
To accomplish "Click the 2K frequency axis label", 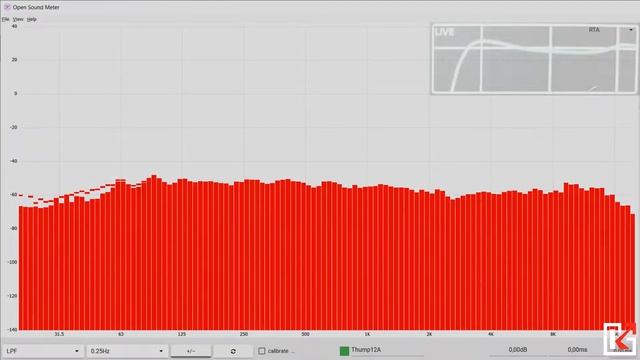I will click(x=429, y=334).
